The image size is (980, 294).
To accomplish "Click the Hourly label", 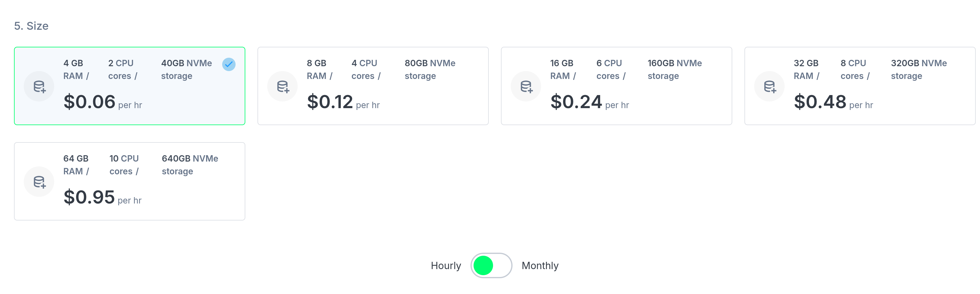I will (x=446, y=265).
